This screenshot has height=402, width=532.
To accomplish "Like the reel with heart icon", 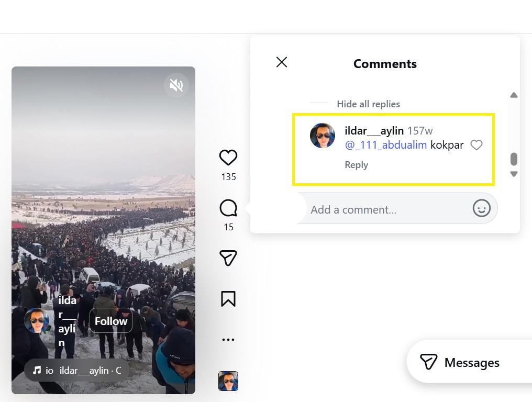I will click(228, 158).
